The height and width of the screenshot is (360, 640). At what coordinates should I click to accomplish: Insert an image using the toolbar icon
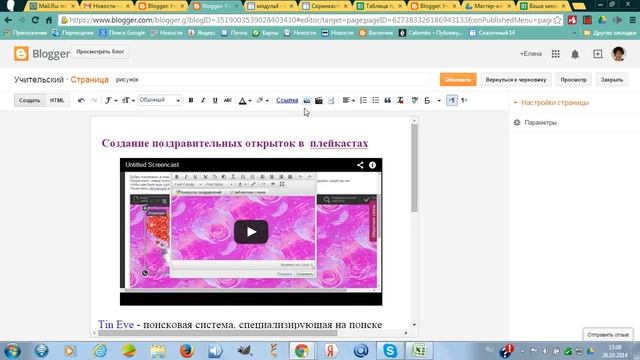pyautogui.click(x=307, y=100)
